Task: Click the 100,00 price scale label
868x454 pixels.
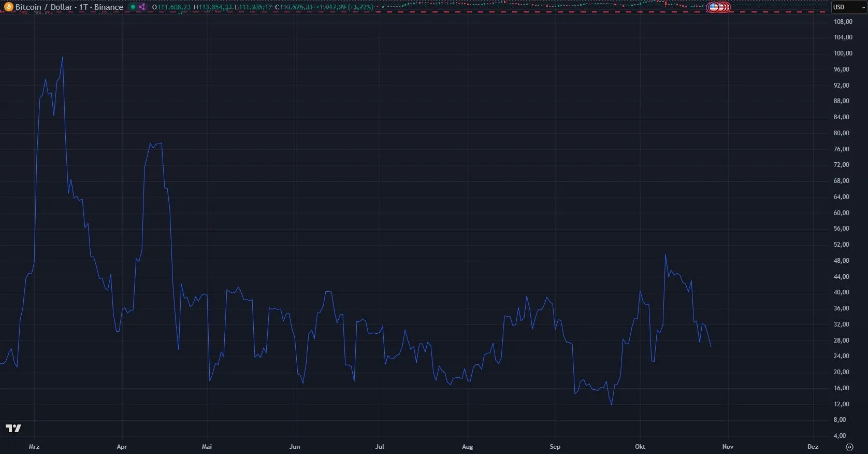Action: coord(843,53)
